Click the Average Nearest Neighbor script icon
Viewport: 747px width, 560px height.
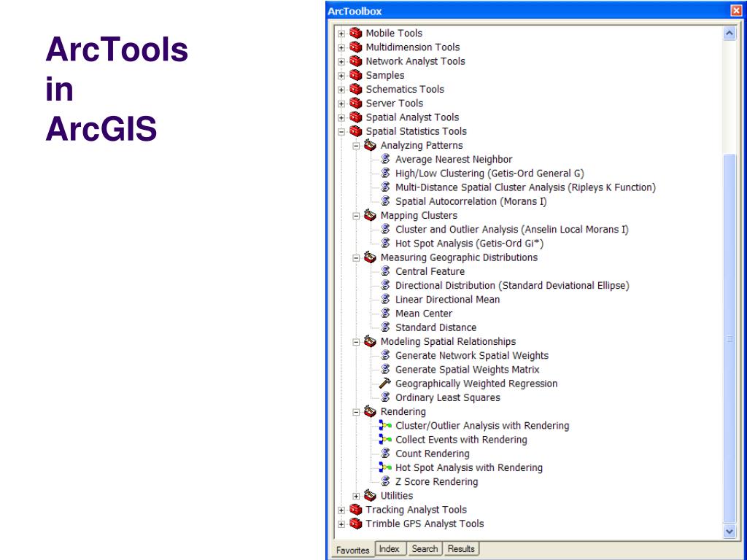pyautogui.click(x=385, y=159)
